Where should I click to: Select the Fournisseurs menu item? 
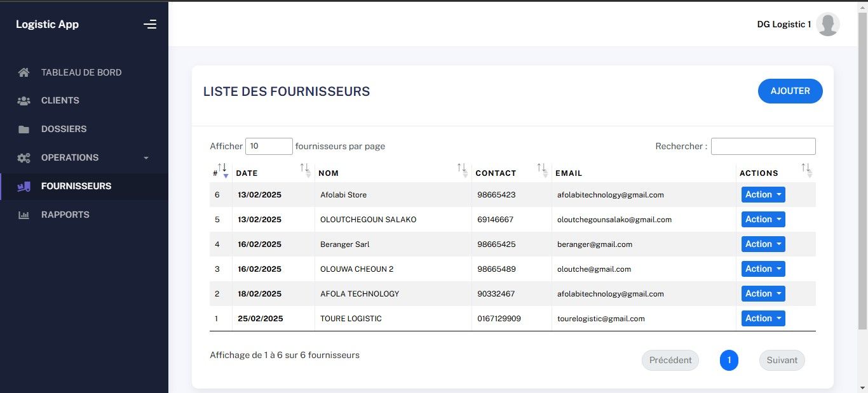[84, 186]
